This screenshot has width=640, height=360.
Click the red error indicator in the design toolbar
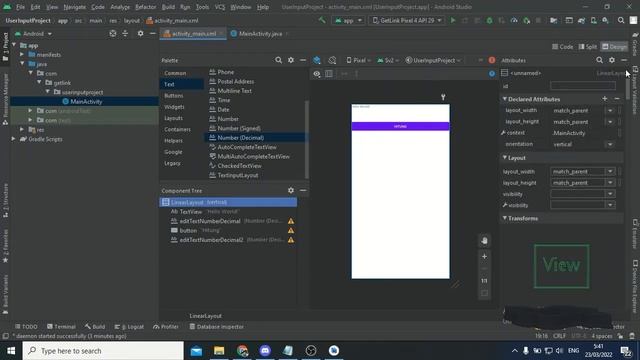point(492,60)
